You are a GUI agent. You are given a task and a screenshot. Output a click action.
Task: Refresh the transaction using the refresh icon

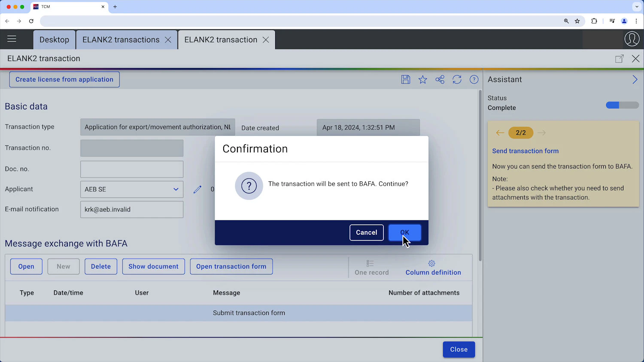[457, 79]
